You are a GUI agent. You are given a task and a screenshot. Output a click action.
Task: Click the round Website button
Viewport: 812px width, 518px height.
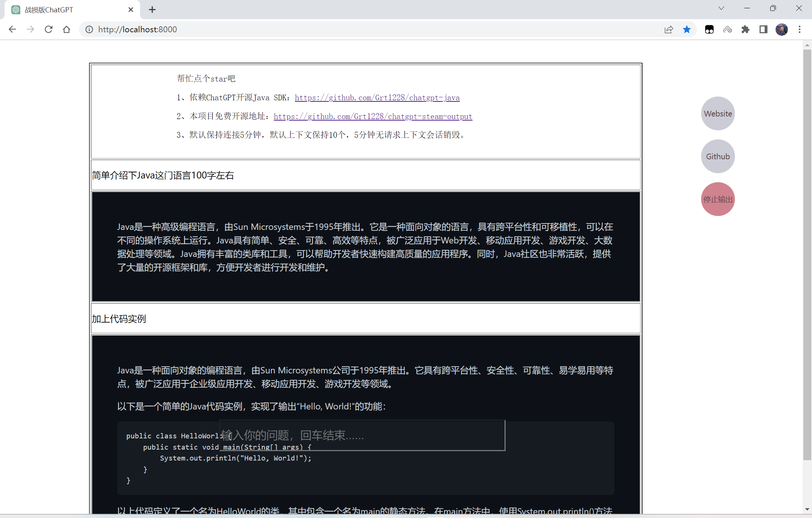[x=718, y=113]
